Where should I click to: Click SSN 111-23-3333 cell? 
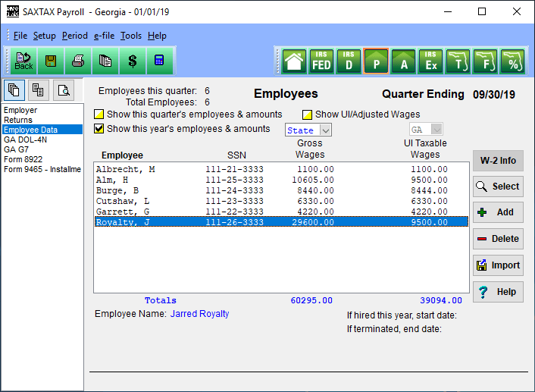(234, 201)
